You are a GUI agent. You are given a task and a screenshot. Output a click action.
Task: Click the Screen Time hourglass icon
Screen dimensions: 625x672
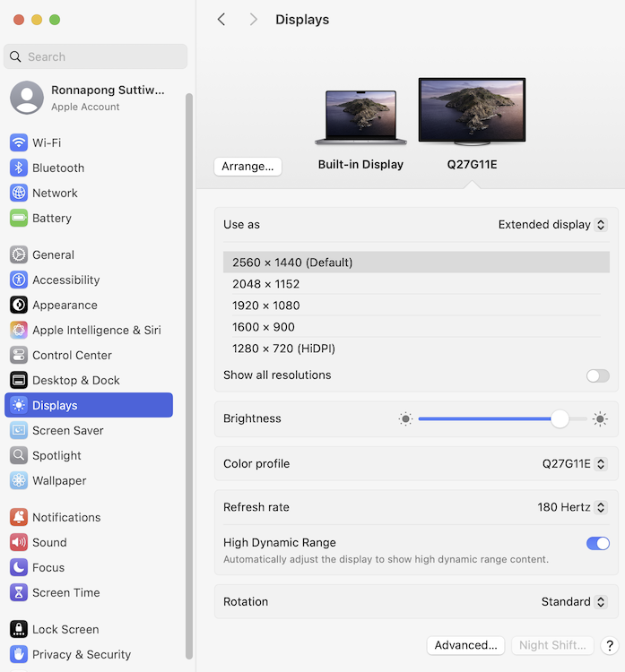click(x=19, y=593)
